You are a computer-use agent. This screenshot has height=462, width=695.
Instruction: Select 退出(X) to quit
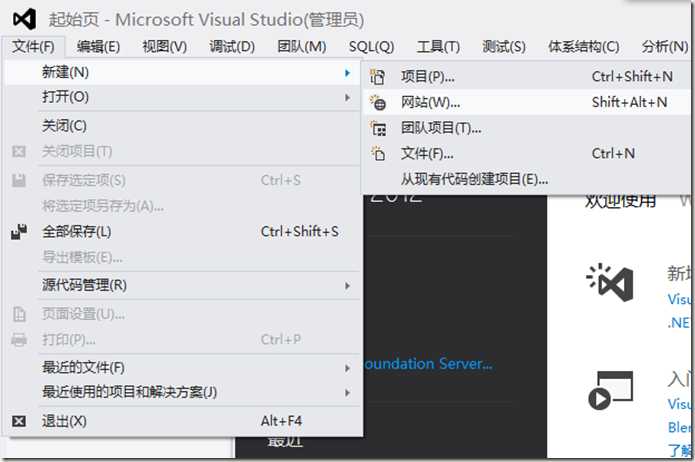click(183, 421)
